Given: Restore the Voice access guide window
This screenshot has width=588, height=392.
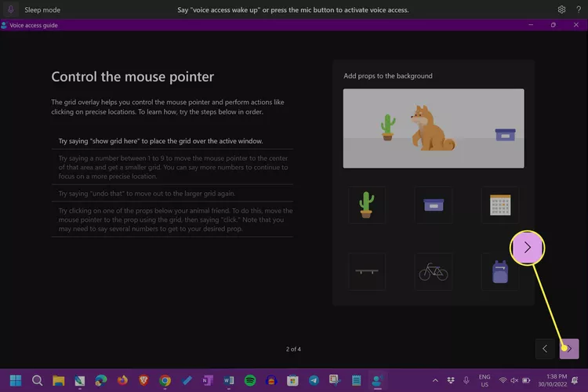Looking at the screenshot, I should point(554,25).
